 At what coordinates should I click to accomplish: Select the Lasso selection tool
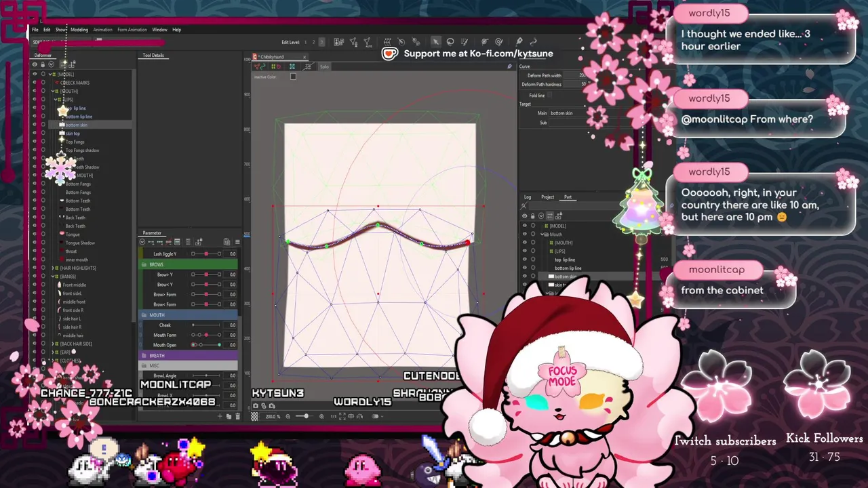coord(450,42)
